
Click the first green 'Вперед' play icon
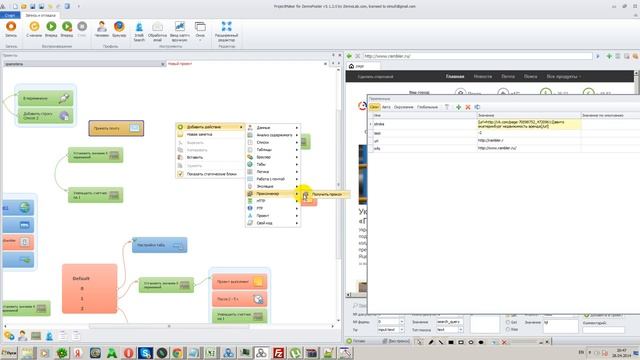(x=51, y=27)
